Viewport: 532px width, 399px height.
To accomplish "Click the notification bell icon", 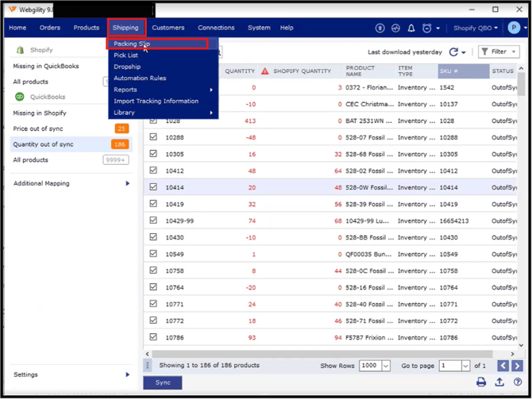I will [411, 28].
